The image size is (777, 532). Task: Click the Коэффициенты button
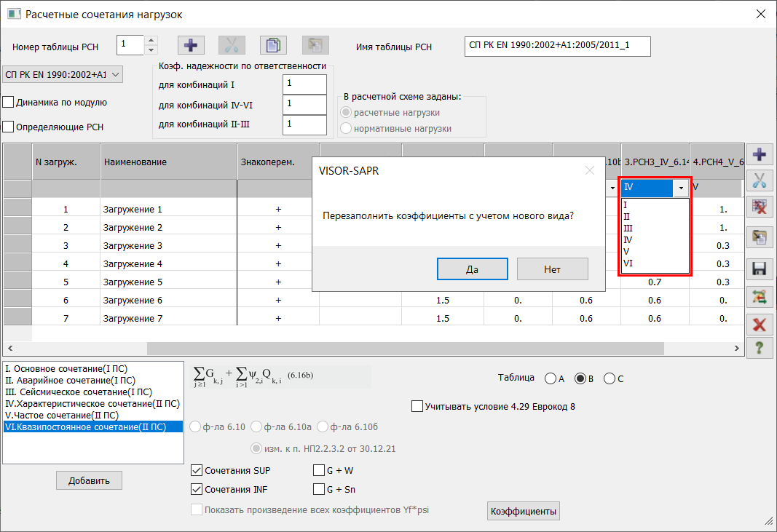click(523, 512)
